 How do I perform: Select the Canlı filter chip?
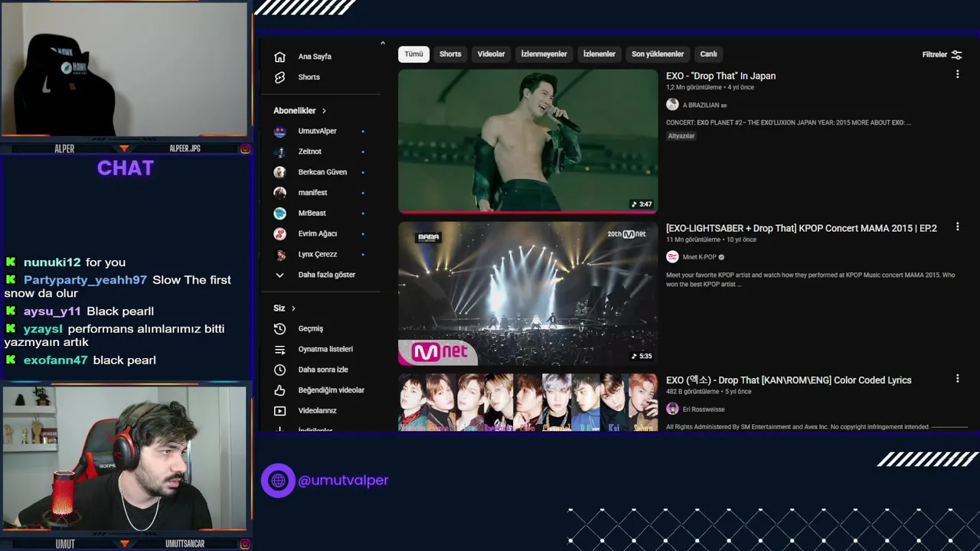[708, 54]
